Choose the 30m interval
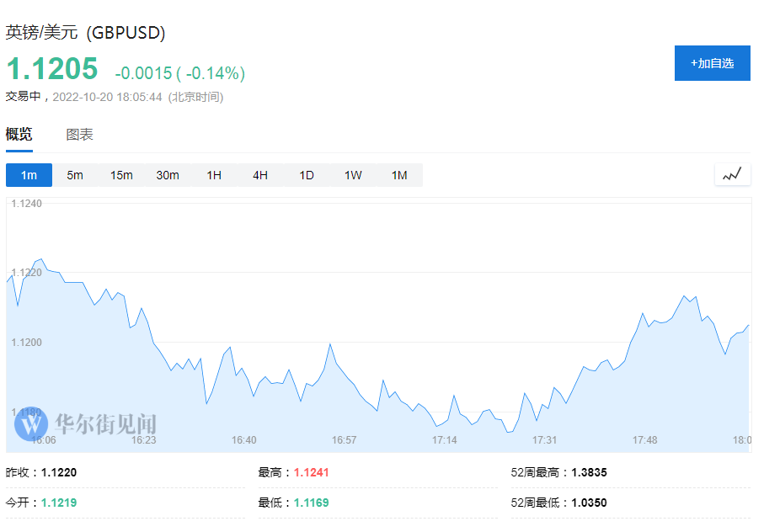The height and width of the screenshot is (532, 764). click(x=168, y=175)
